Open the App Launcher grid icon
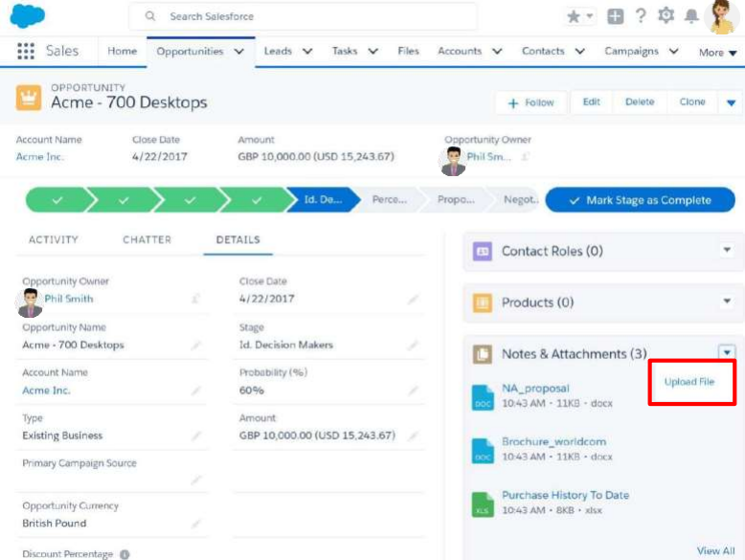 pyautogui.click(x=26, y=52)
